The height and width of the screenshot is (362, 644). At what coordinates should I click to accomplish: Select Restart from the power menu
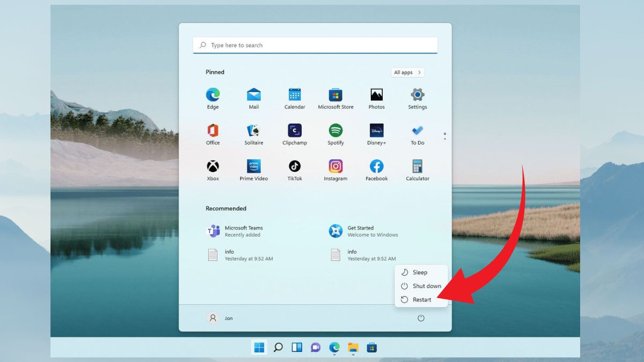[421, 300]
